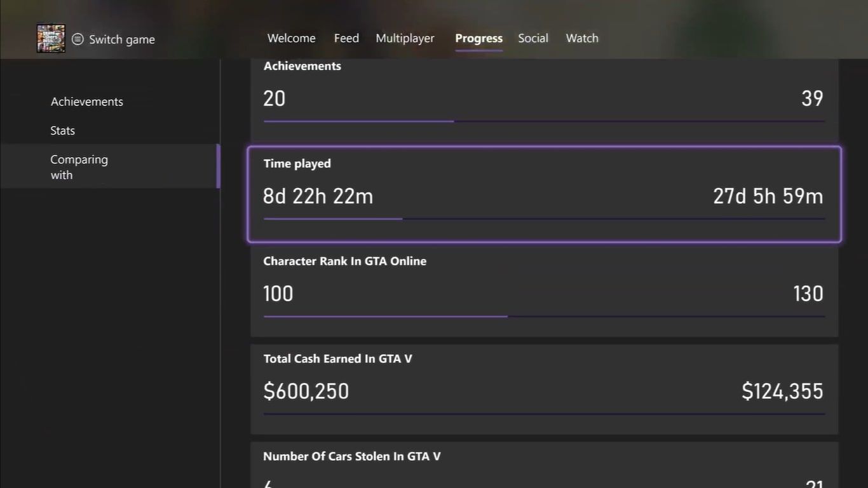Select Achievements in the sidebar
This screenshot has width=868, height=488.
coord(87,102)
